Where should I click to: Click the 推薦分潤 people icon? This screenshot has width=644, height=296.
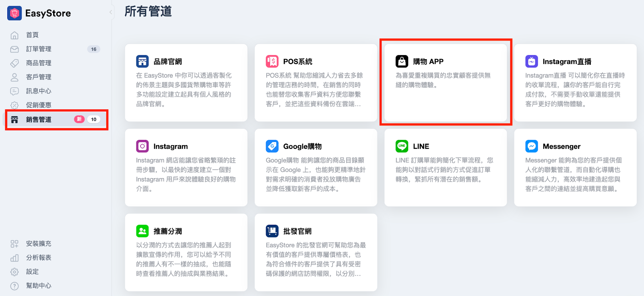pyautogui.click(x=142, y=231)
